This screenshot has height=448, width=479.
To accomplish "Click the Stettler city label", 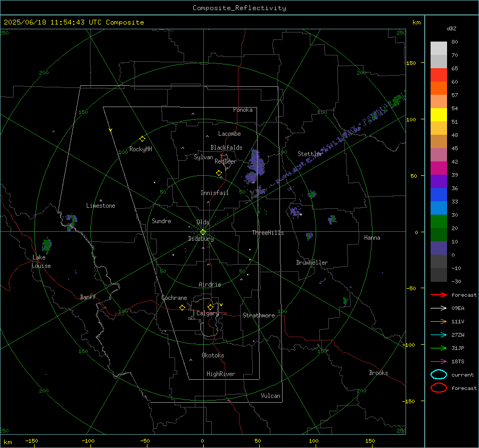I will pyautogui.click(x=310, y=154).
